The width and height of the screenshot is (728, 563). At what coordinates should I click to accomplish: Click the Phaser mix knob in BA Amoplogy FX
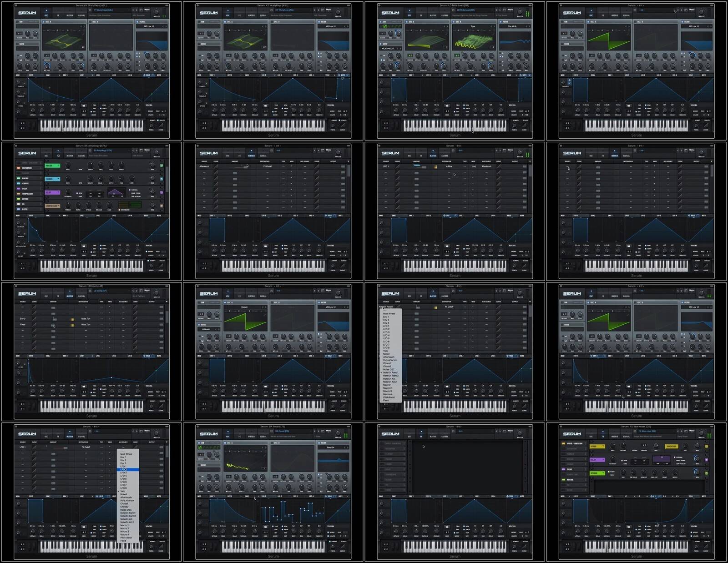click(152, 166)
